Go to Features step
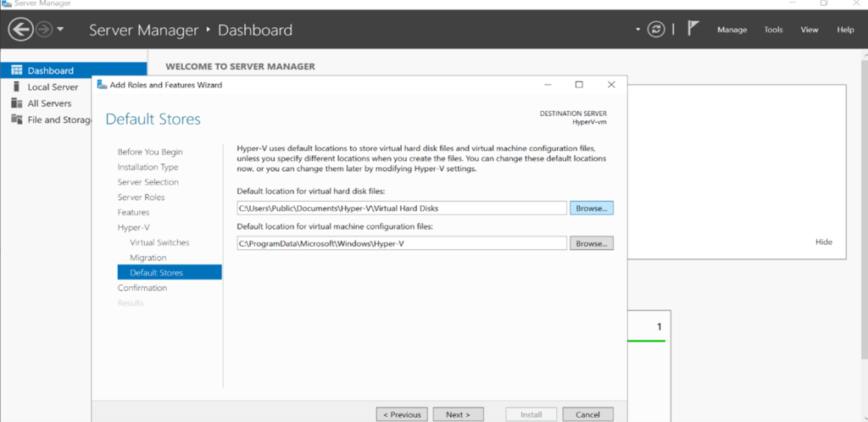Screen dimensions: 868x422 133,213
